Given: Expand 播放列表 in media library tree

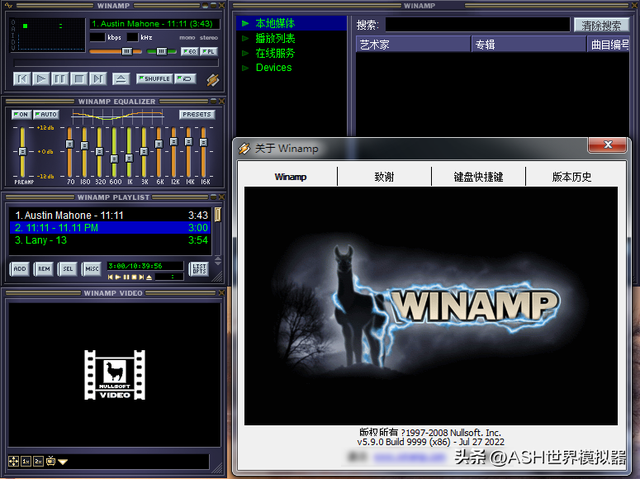Looking at the screenshot, I should (x=245, y=38).
